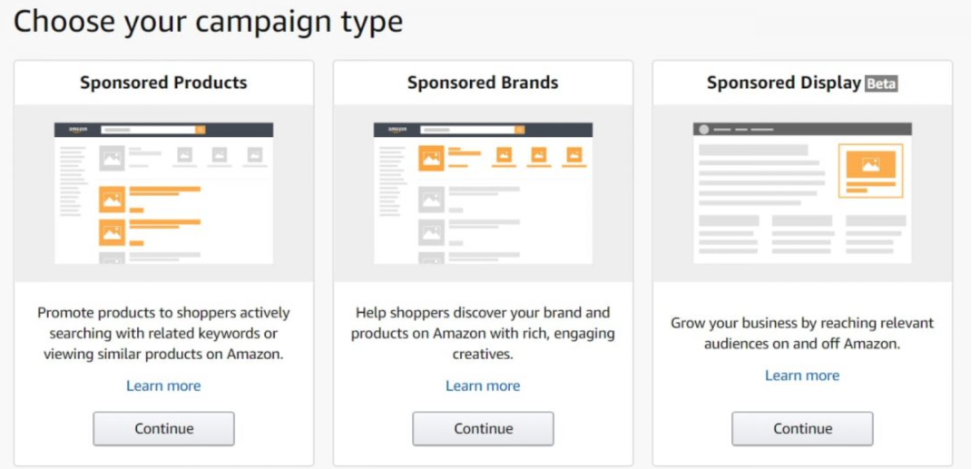Click the Sponsored Brands description text
This screenshot has height=469, width=980.
tap(483, 333)
